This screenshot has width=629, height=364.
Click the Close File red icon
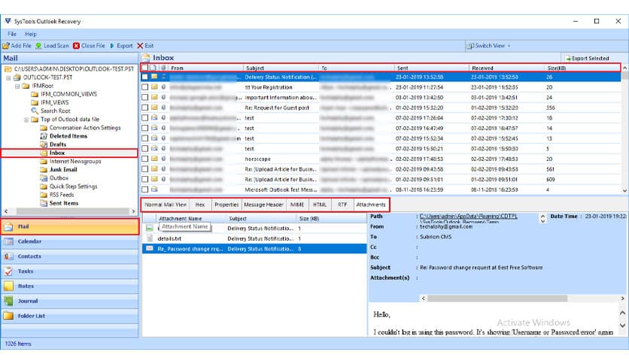[76, 46]
